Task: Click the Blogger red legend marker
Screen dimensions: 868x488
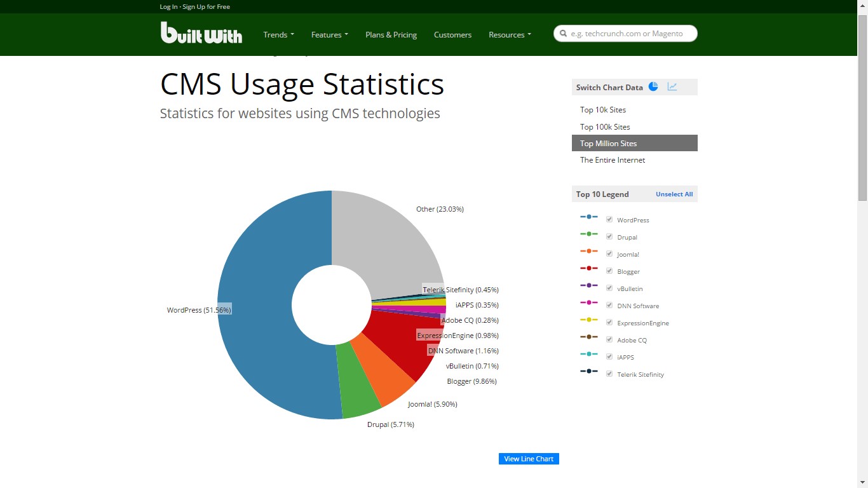Action: 588,268
